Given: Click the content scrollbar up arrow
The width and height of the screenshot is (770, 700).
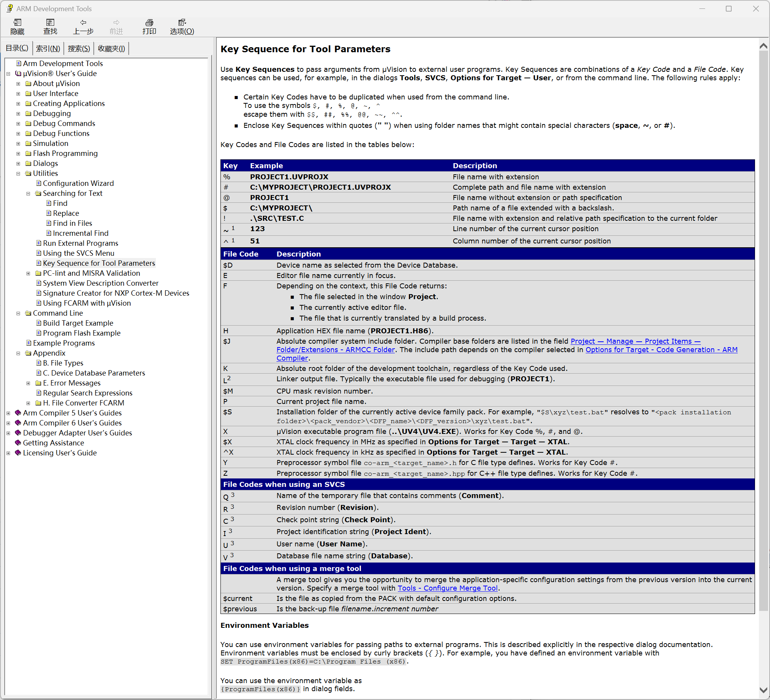Looking at the screenshot, I should point(763,46).
